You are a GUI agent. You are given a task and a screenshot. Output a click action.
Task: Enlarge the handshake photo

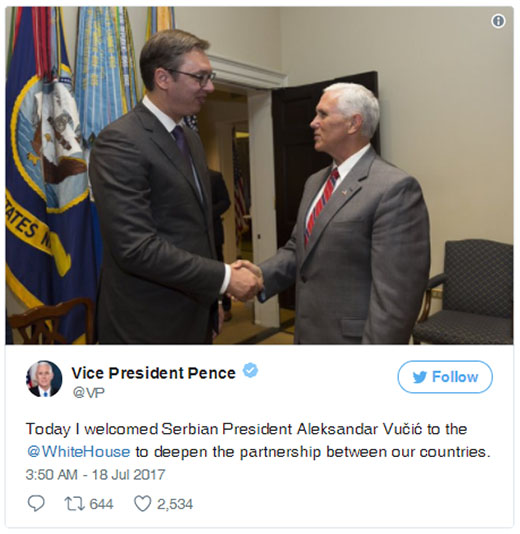(259, 175)
